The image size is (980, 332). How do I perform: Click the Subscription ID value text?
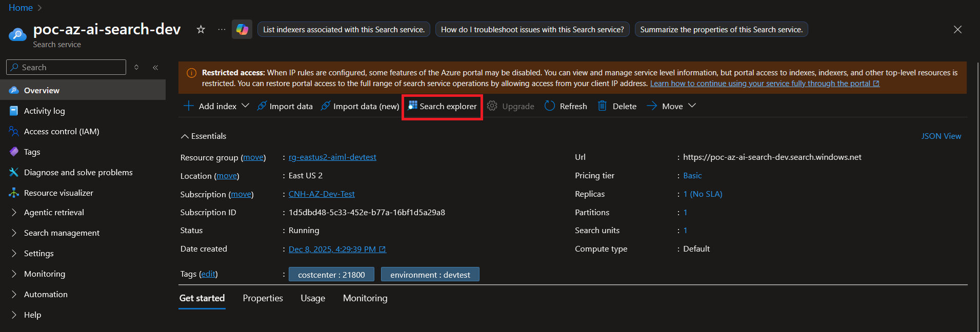click(x=367, y=212)
